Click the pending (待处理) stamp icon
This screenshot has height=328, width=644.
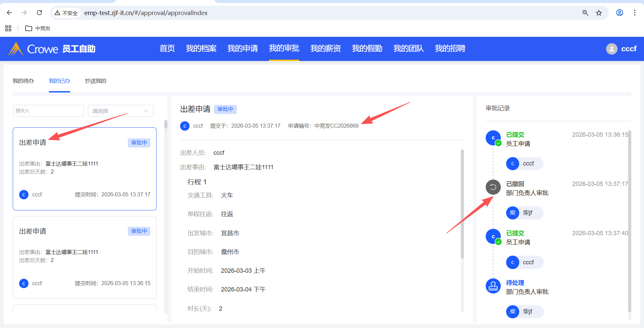coord(493,286)
